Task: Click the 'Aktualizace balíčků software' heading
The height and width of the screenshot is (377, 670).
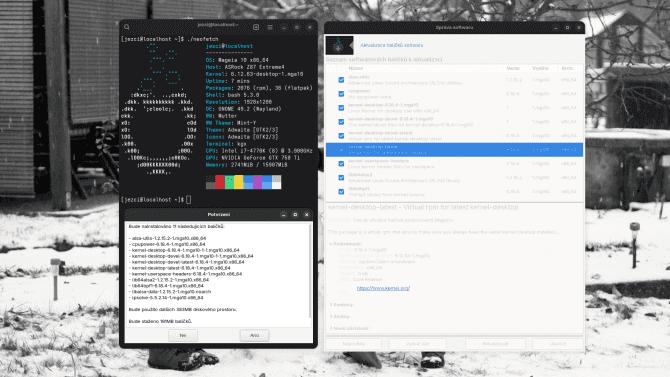Action: click(391, 45)
